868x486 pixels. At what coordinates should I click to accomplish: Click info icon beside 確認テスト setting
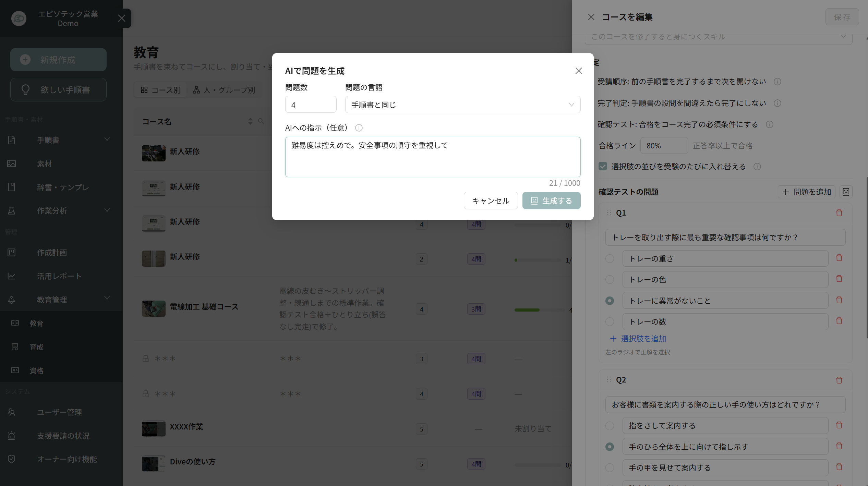coord(769,124)
